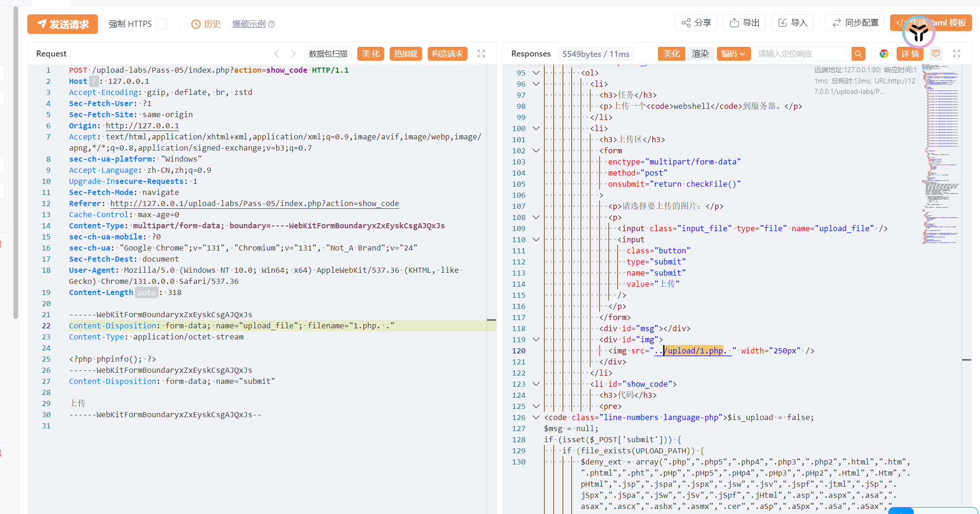Click the search magnifier icon in Responses
This screenshot has width=980, height=514.
858,54
